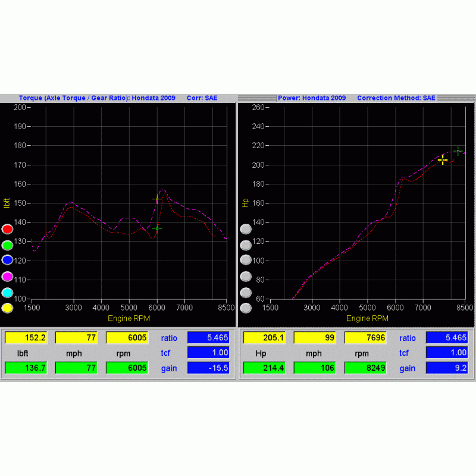The height and width of the screenshot is (476, 476).
Task: Click the bottommost gray run indicator on the power panel
Action: tap(246, 308)
